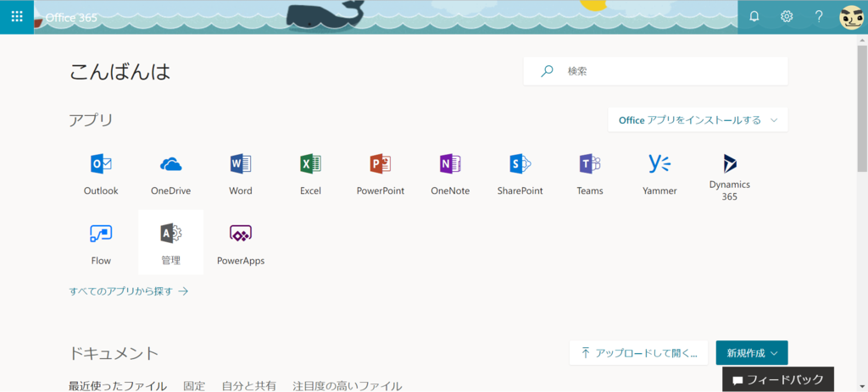This screenshot has width=868, height=392.
Task: Launch the Teams app
Action: pos(590,175)
